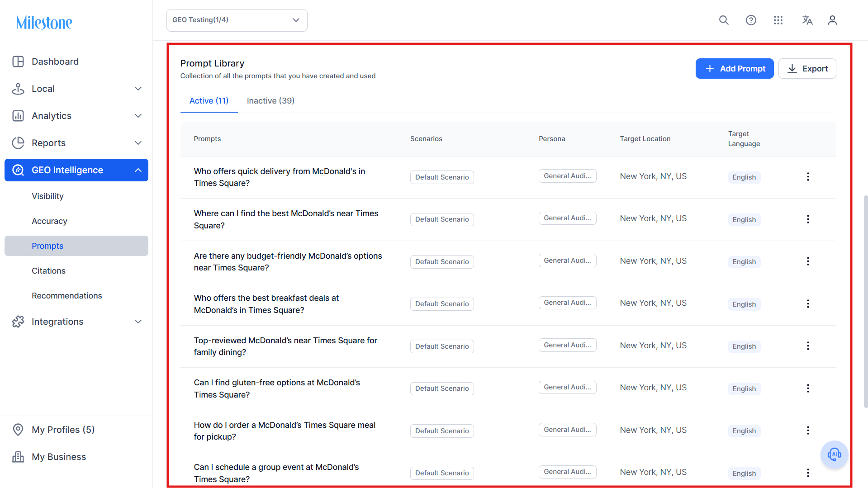Click the Target Location column header
Screen dimensions: 868x488
coord(645,139)
